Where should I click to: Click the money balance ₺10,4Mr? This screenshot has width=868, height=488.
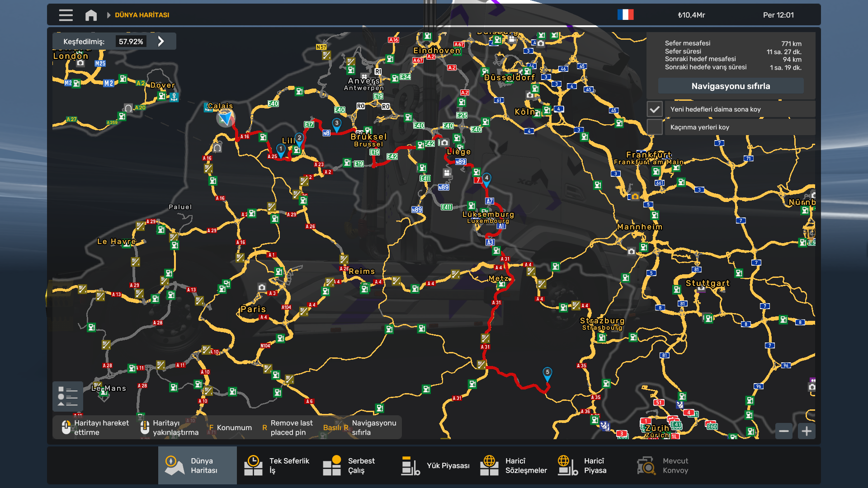(x=691, y=15)
